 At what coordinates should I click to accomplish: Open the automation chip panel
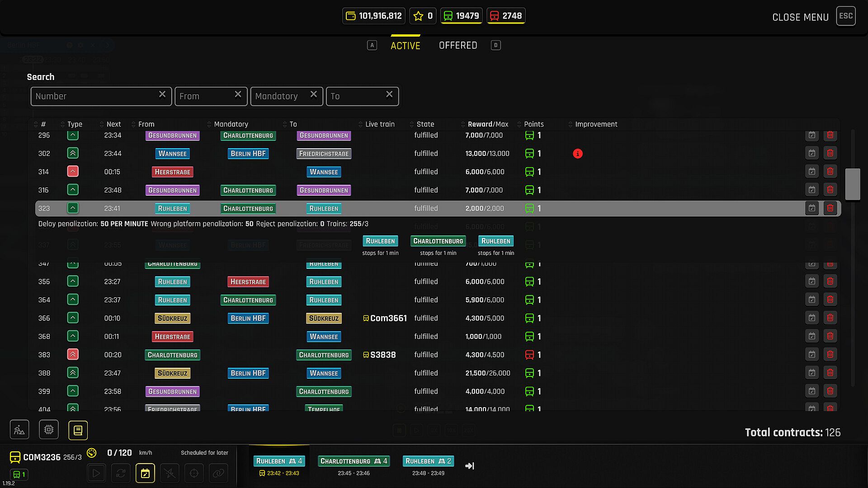49,430
